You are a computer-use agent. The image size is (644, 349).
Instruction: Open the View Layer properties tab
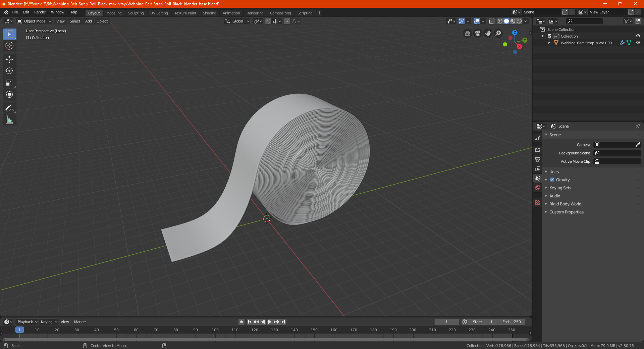coord(538,168)
